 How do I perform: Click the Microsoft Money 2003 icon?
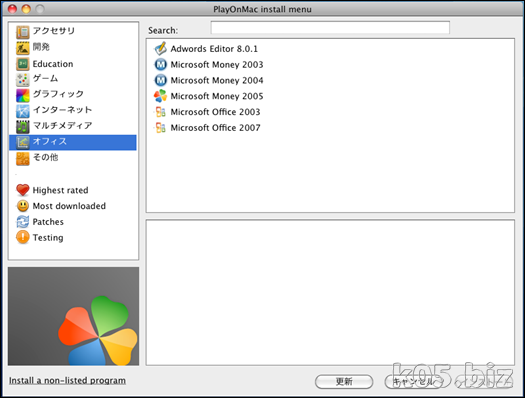pos(160,64)
